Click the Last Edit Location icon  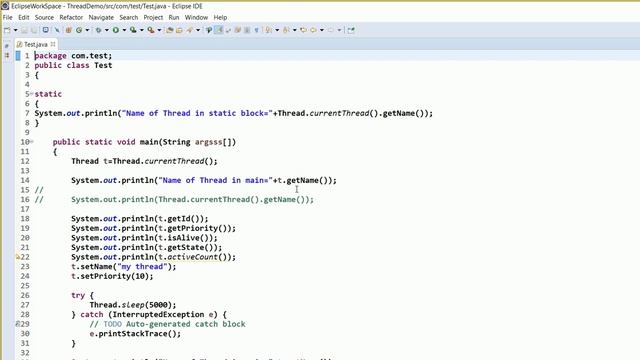(303, 30)
